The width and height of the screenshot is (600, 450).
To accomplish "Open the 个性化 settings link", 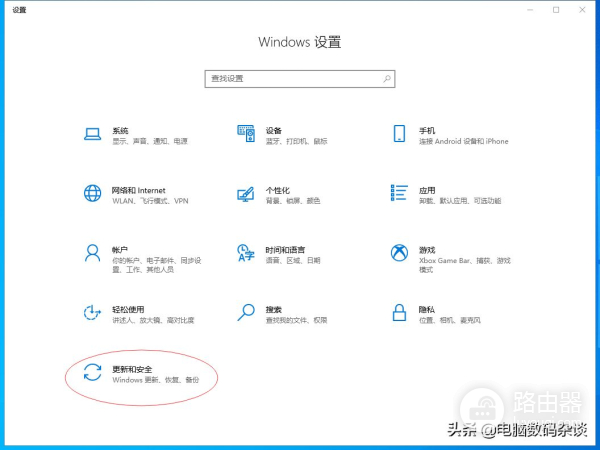I will click(278, 191).
